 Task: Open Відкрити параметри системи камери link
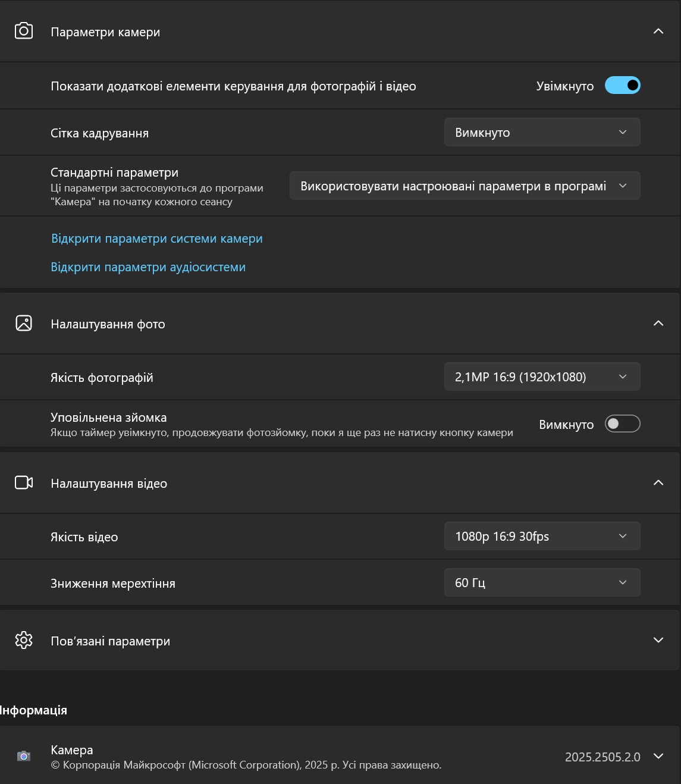157,239
